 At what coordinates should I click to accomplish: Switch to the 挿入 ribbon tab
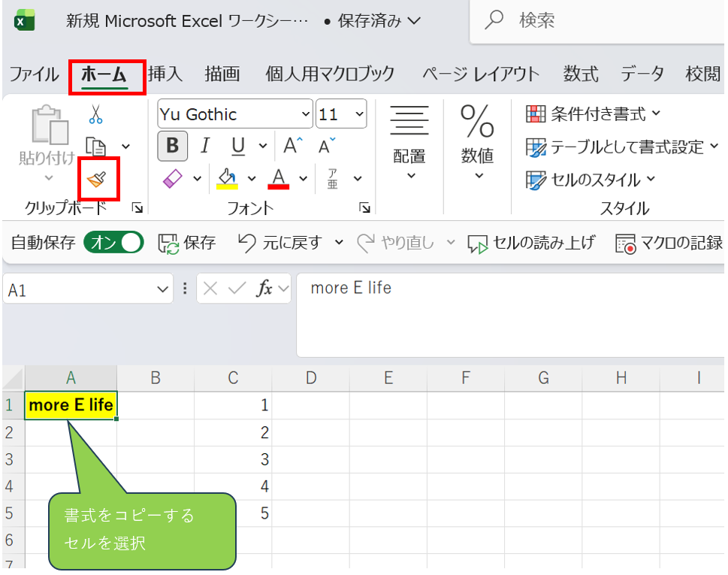[x=165, y=74]
